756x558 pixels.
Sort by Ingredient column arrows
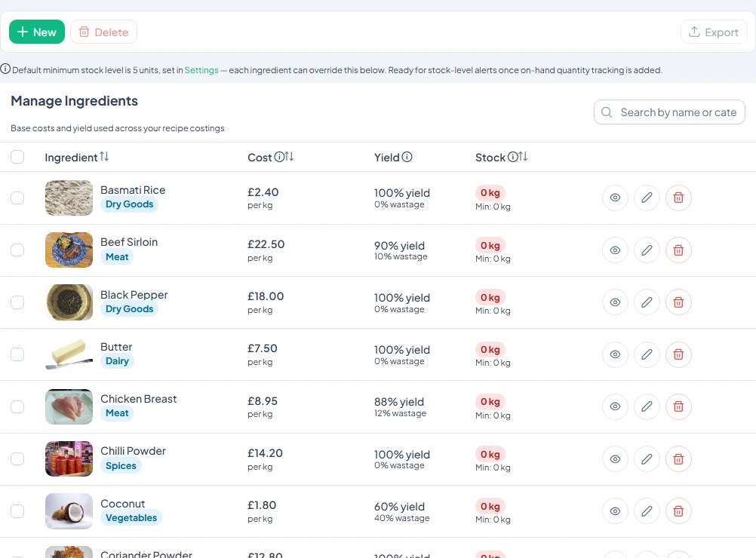[104, 157]
